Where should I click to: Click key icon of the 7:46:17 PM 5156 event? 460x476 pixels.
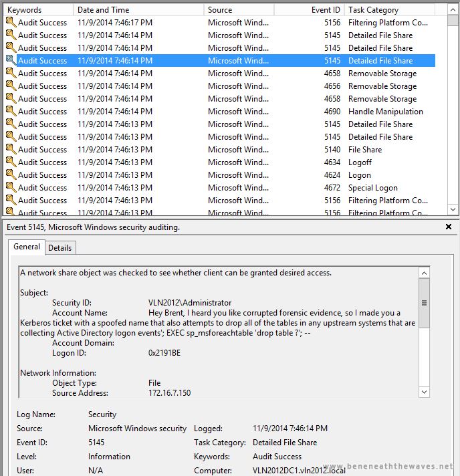tap(11, 22)
